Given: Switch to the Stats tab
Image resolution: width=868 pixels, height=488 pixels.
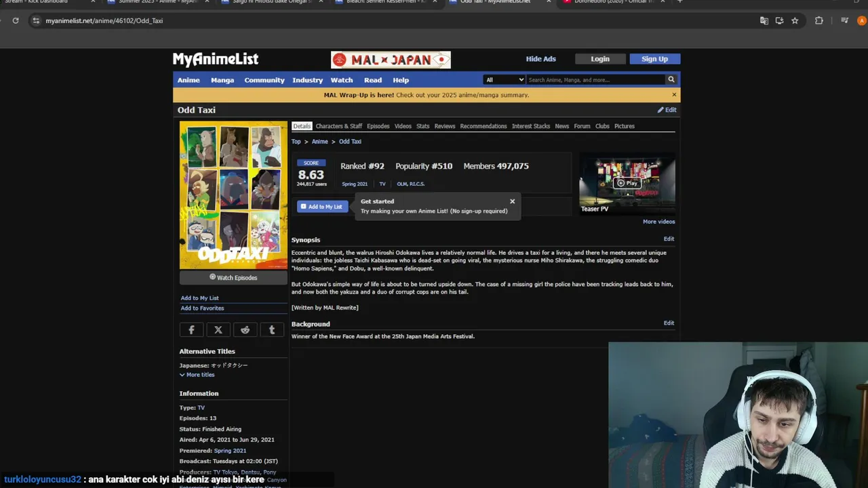Looking at the screenshot, I should tap(423, 126).
